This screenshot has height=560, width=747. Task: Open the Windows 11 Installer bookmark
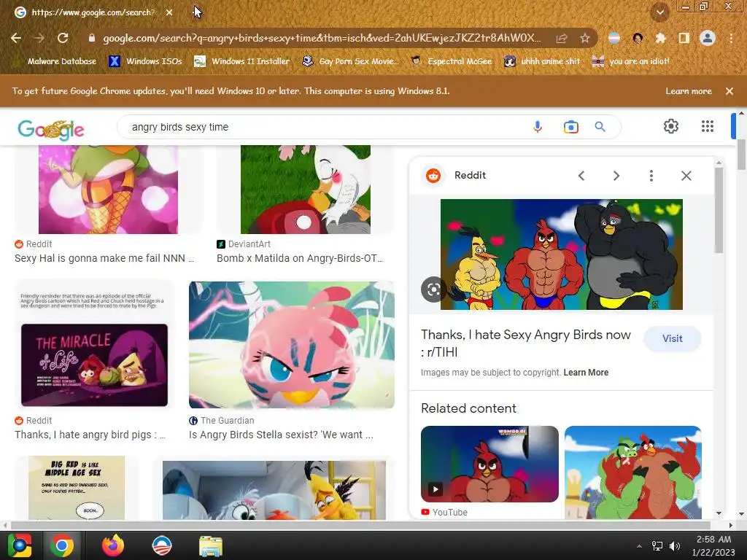(x=242, y=61)
